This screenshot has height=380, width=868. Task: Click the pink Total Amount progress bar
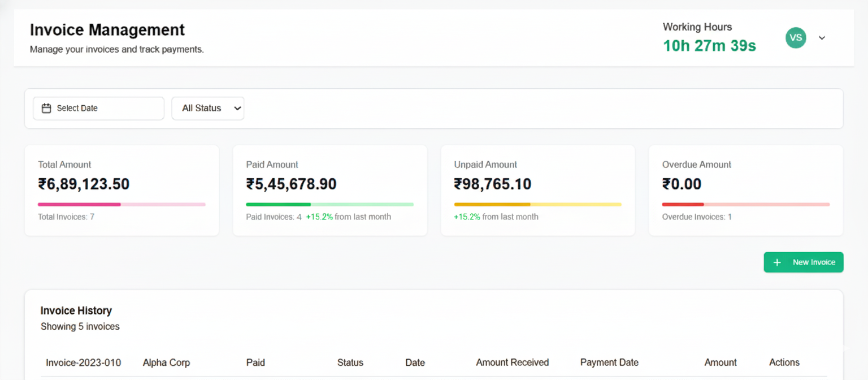121,204
